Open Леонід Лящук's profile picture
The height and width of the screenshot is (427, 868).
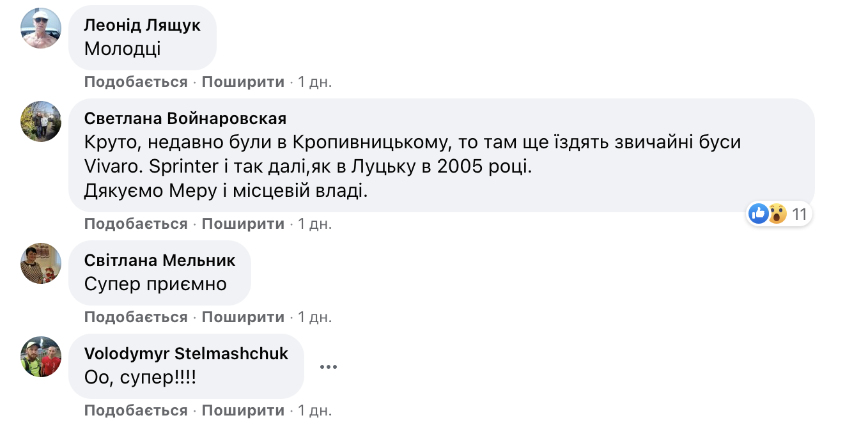pyautogui.click(x=41, y=29)
